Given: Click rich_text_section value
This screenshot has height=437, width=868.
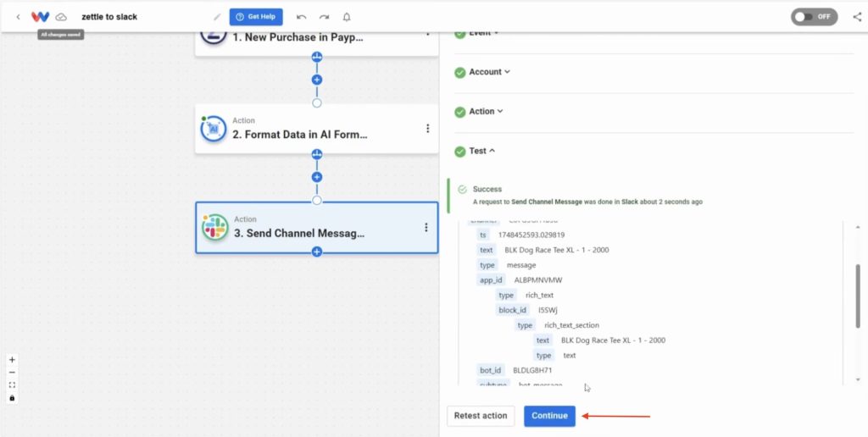Looking at the screenshot, I should pos(572,325).
